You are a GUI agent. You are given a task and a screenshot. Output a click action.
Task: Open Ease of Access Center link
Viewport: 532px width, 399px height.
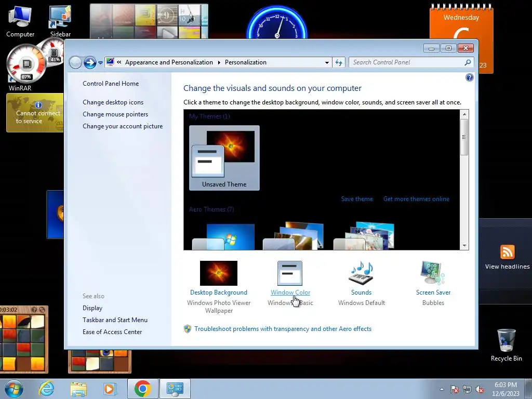click(112, 332)
